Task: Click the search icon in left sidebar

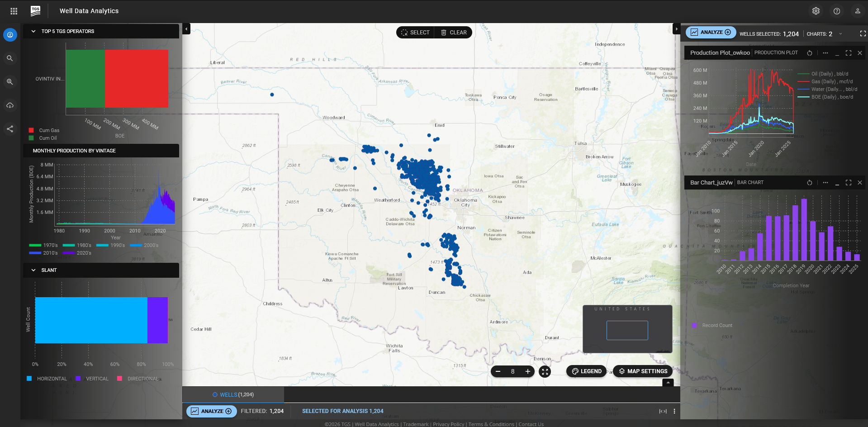Action: click(10, 58)
